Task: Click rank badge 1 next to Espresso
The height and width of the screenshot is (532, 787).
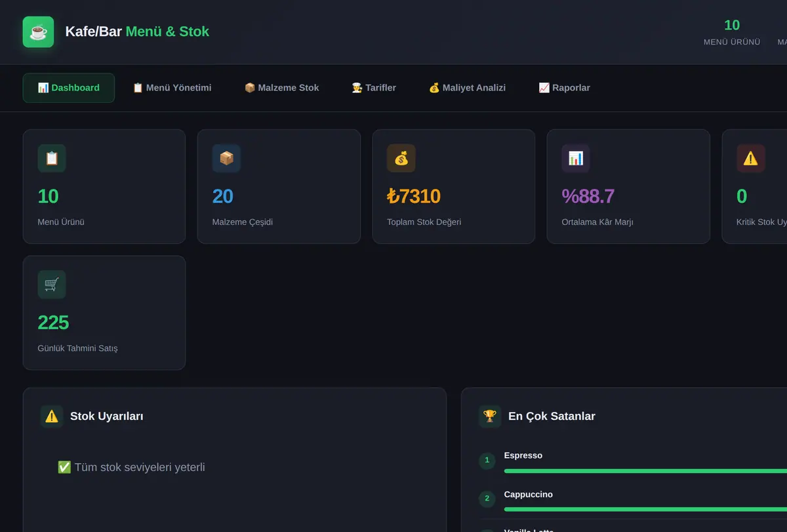Action: click(487, 460)
